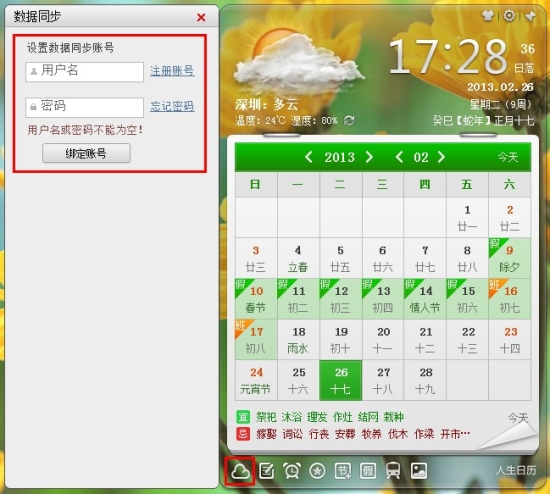The height and width of the screenshot is (494, 550).
Task: Open the 注册账号 link
Action: [x=172, y=71]
